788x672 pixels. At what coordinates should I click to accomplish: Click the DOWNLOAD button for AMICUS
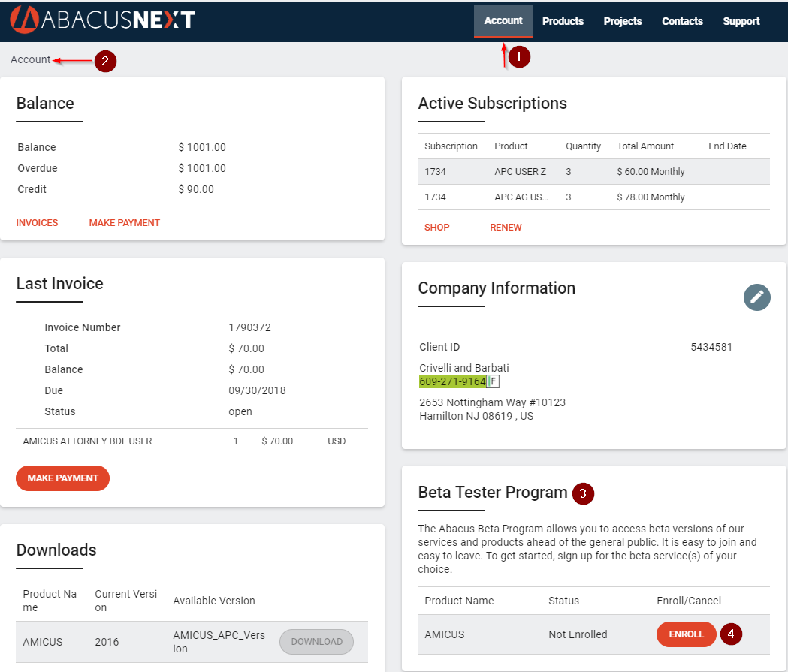[316, 642]
